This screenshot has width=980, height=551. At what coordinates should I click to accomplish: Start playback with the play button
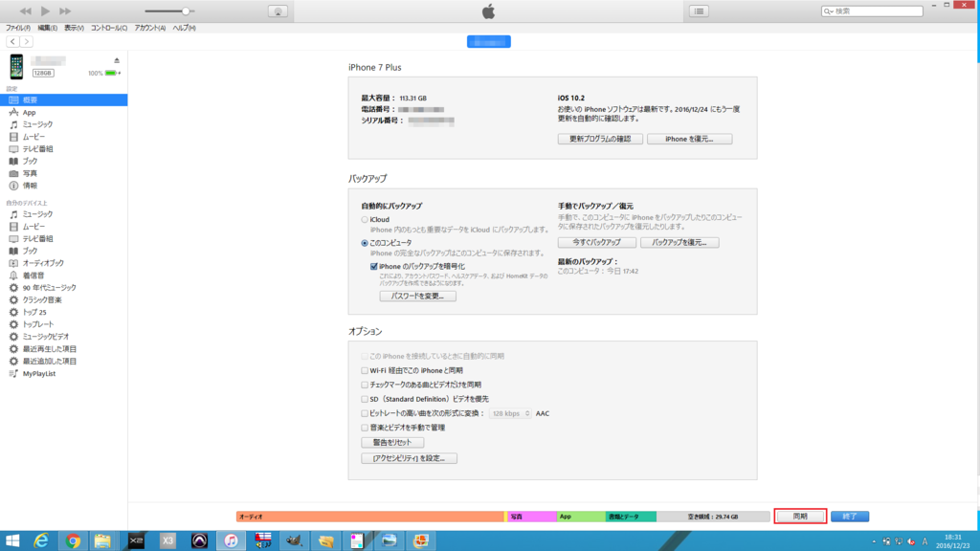[45, 11]
